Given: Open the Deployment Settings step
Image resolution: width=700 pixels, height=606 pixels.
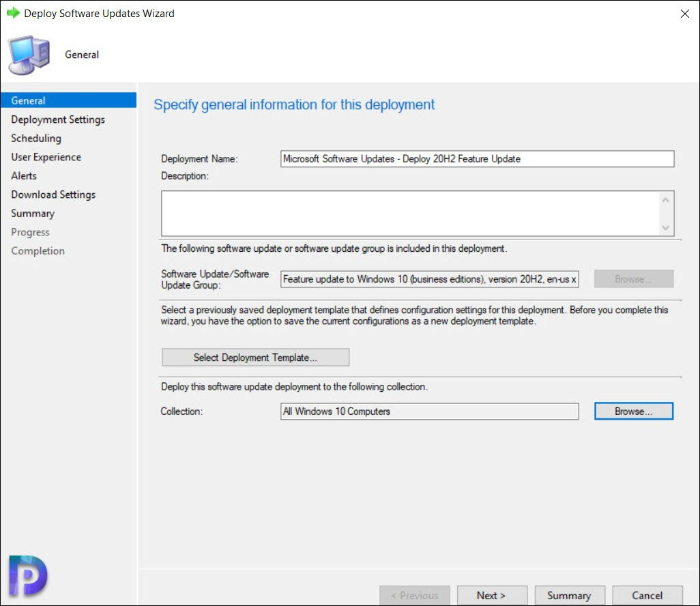Looking at the screenshot, I should tap(58, 119).
